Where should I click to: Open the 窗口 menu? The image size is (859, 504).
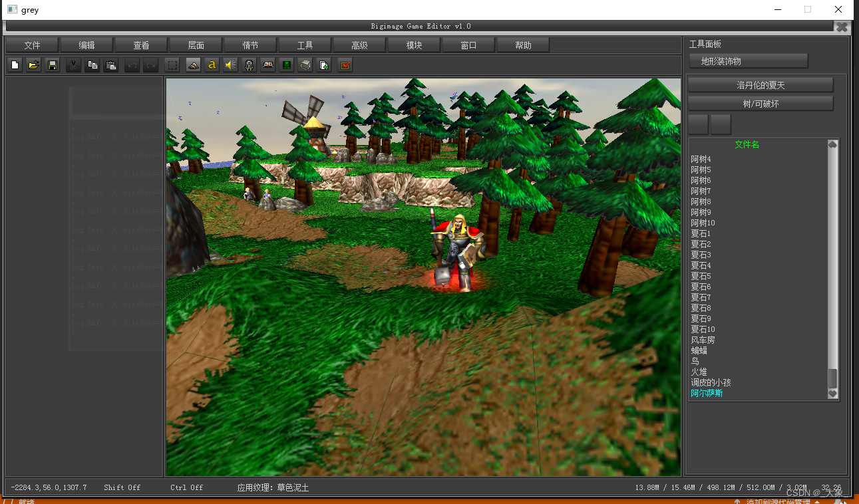(x=469, y=45)
